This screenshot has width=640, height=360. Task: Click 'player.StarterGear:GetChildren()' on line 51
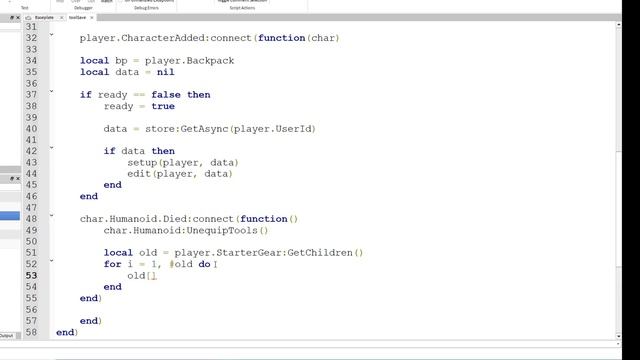coord(269,253)
